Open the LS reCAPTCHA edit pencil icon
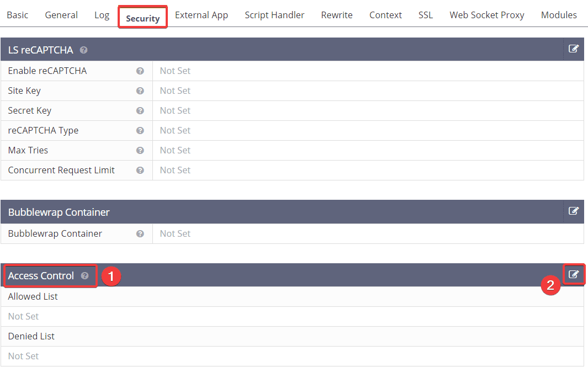Screen dimensions: 588x367 (x=574, y=49)
